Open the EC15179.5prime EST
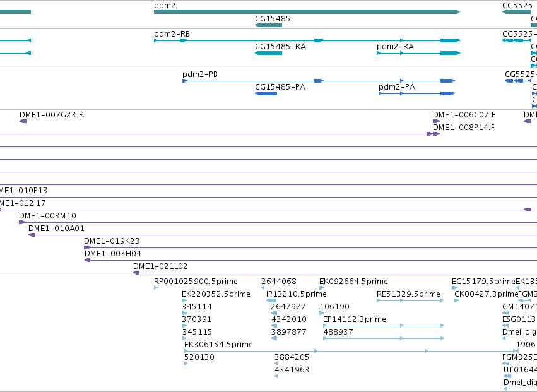 click(x=454, y=288)
